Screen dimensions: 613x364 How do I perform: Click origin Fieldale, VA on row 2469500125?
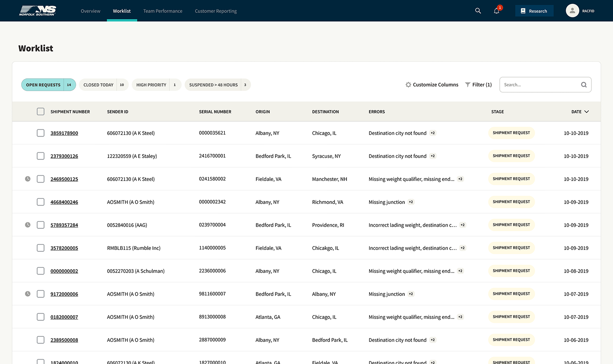(x=268, y=179)
